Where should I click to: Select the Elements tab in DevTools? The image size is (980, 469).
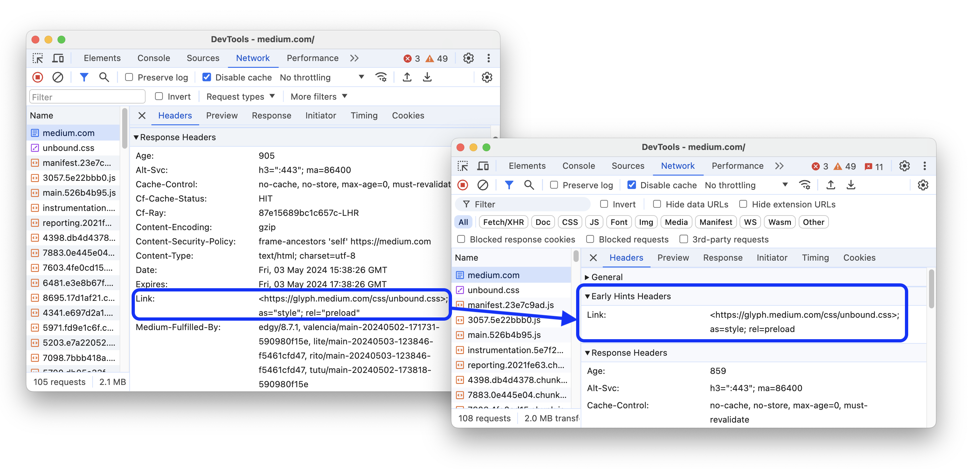102,57
